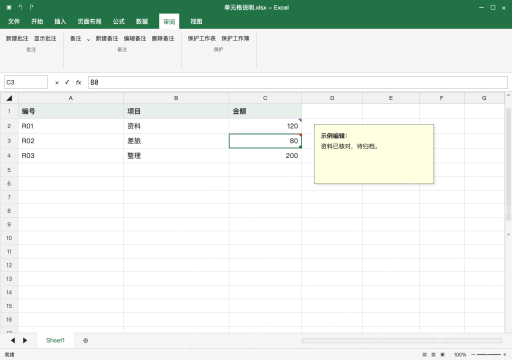Click the vertical scroll down arrow
The width and height of the screenshot is (512, 360).
[x=508, y=234]
